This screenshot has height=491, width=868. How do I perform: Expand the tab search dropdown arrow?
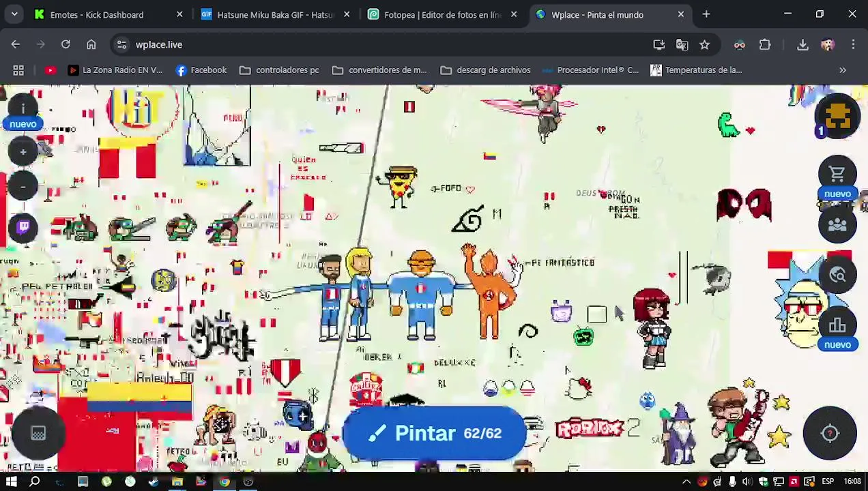point(14,14)
